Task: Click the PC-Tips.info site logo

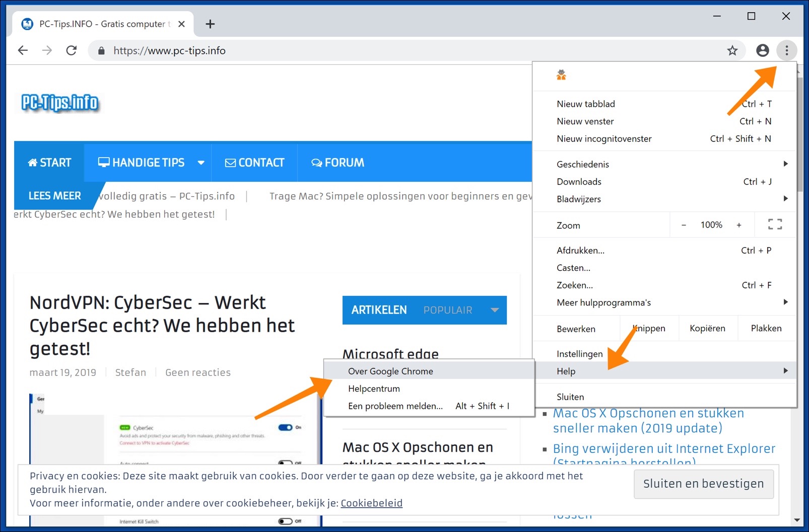Action: (59, 102)
